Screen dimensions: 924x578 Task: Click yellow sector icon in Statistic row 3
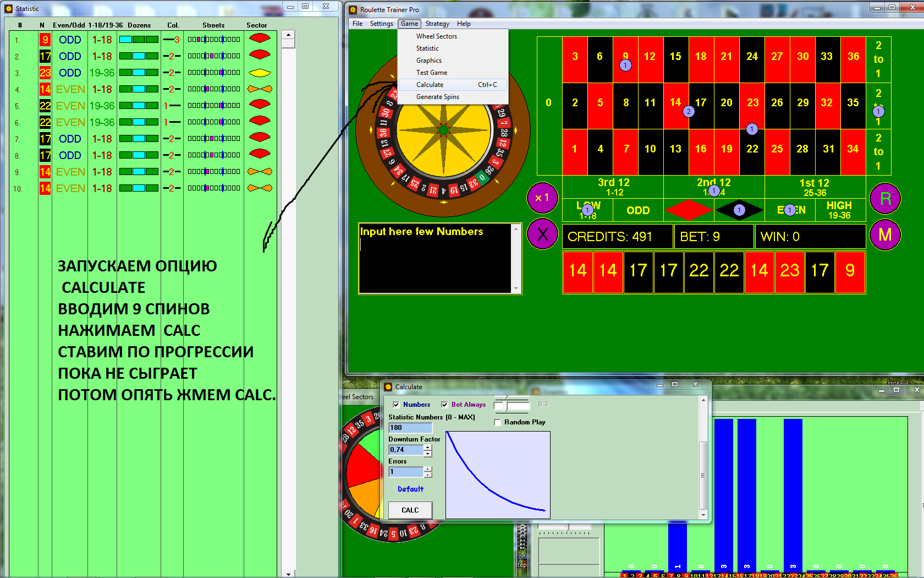(x=260, y=72)
